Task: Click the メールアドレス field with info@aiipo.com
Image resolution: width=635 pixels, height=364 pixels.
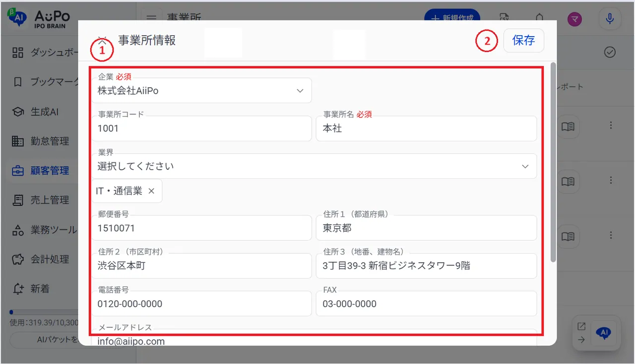Action: (x=314, y=338)
